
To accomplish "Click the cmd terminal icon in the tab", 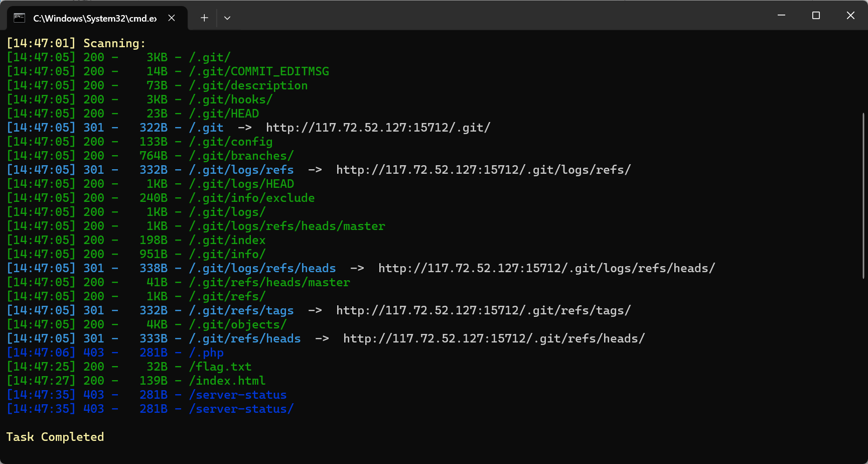I will tap(20, 18).
